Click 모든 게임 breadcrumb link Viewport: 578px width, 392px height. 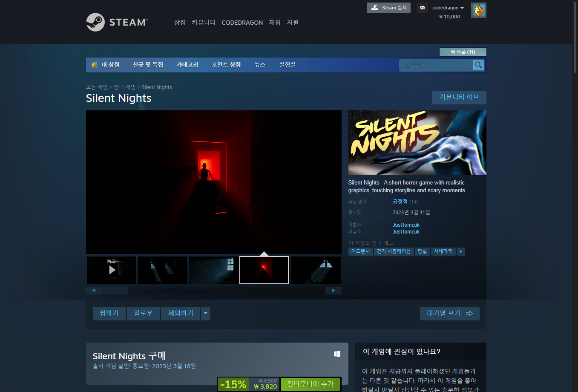coord(97,87)
